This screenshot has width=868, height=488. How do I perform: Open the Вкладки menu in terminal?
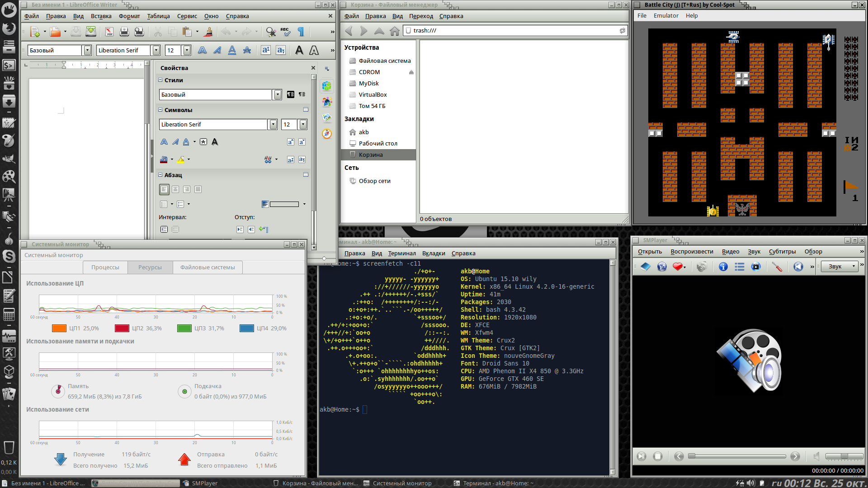(x=434, y=253)
